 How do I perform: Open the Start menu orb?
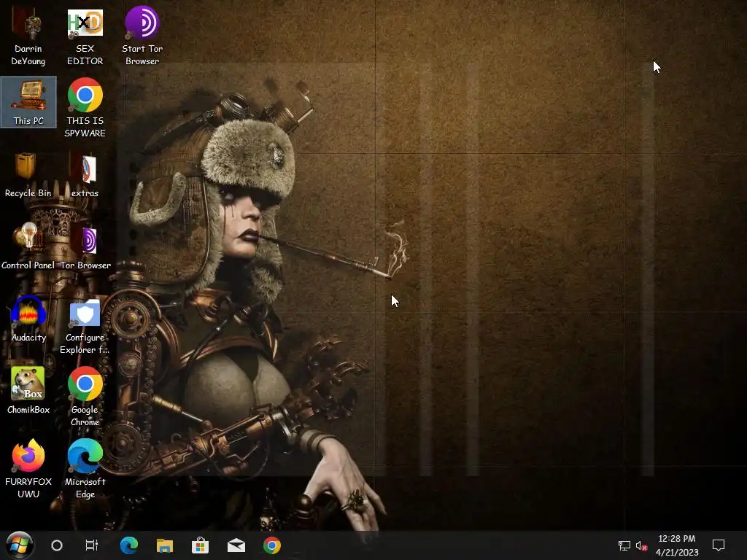(x=19, y=545)
